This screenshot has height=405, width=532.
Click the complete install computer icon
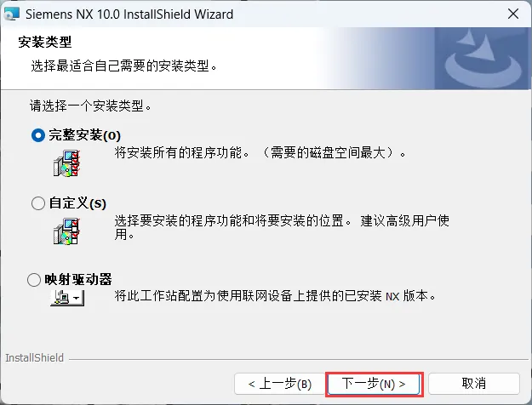click(x=67, y=163)
